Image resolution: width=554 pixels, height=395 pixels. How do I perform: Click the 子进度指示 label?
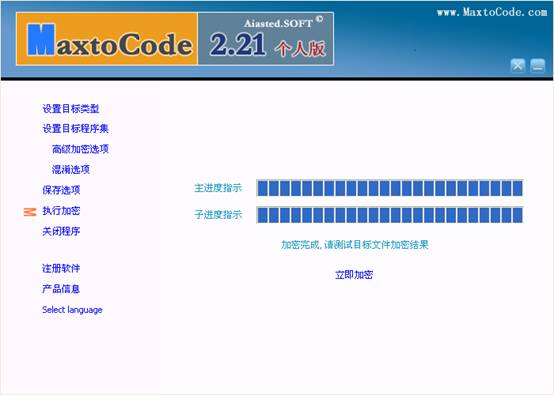218,214
